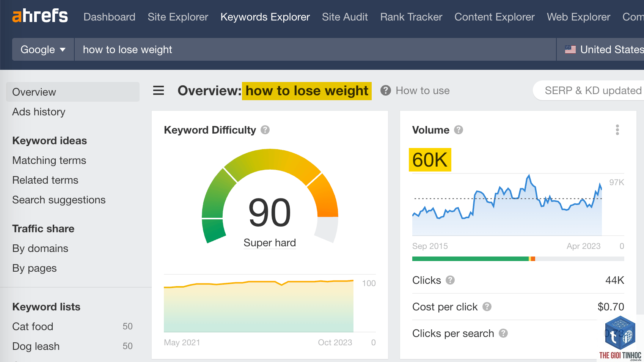This screenshot has width=644, height=362.
Task: Click the highlighted how to lose weight title
Action: pos(307,91)
